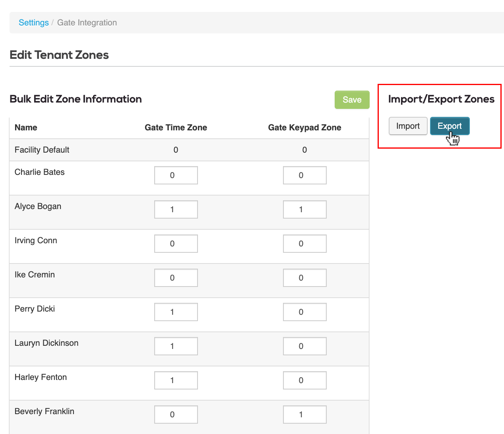
Task: Click Perry Dicki's Gate Keypad Zone input
Action: [304, 312]
